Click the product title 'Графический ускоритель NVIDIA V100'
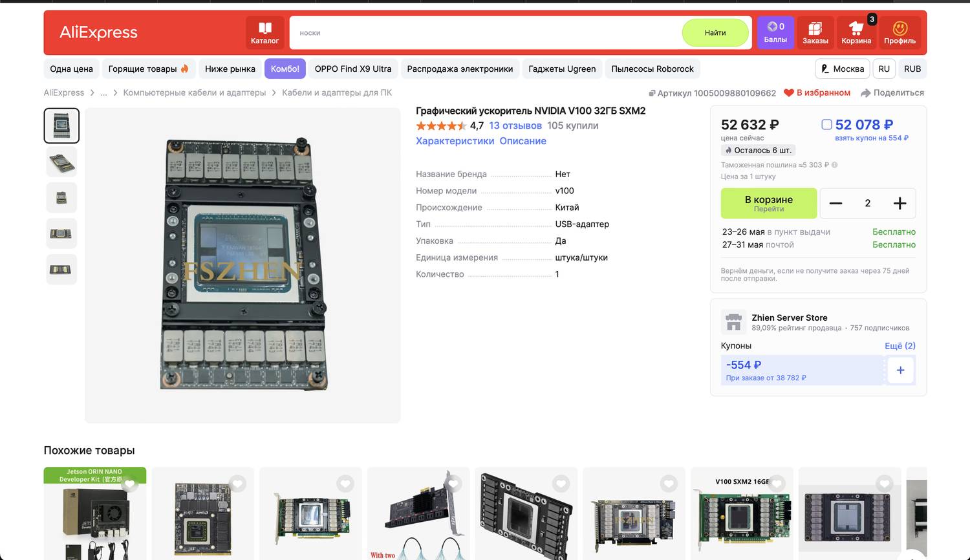This screenshot has width=970, height=560. 530,111
